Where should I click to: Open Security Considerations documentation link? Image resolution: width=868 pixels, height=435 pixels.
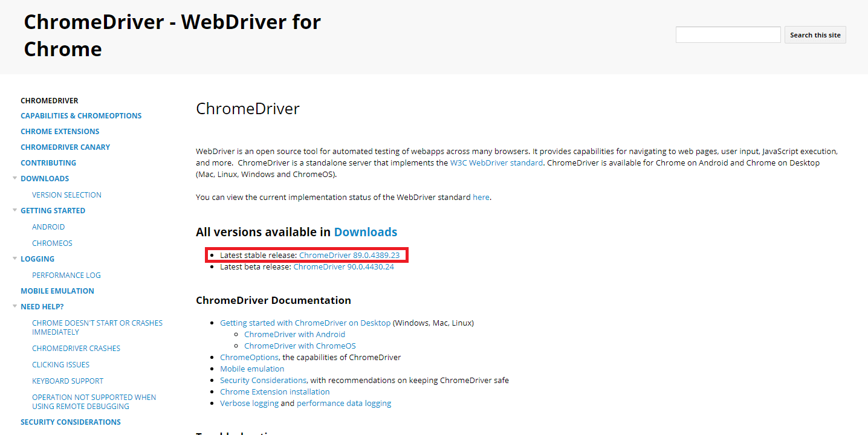pos(263,381)
